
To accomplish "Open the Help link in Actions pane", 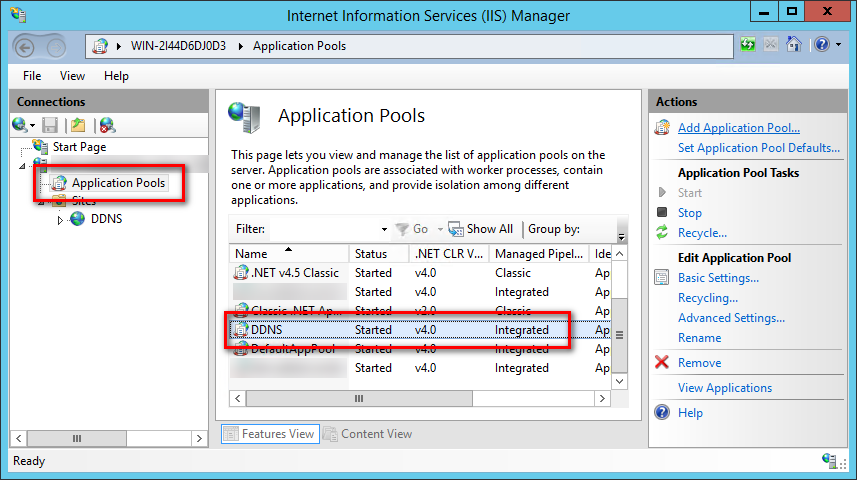I will tap(690, 413).
